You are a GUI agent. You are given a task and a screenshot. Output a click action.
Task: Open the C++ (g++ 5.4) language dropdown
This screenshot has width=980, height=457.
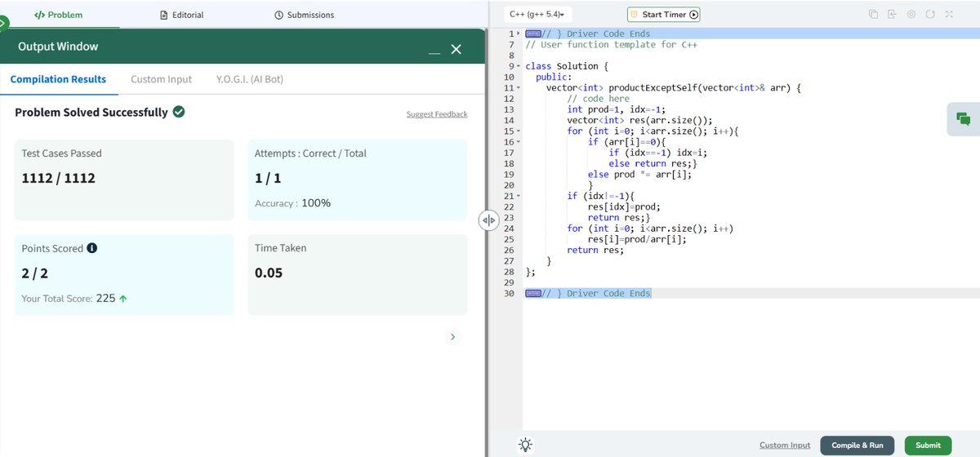(537, 15)
